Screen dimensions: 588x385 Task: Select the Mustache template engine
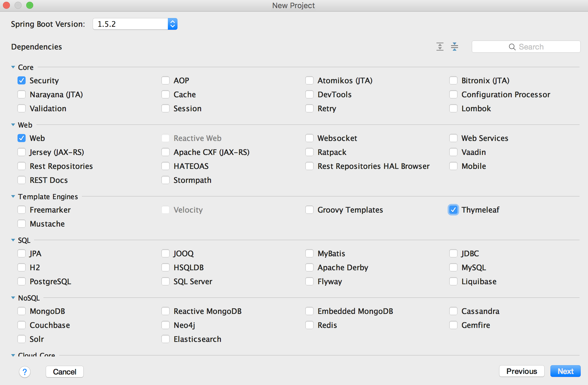tap(22, 224)
